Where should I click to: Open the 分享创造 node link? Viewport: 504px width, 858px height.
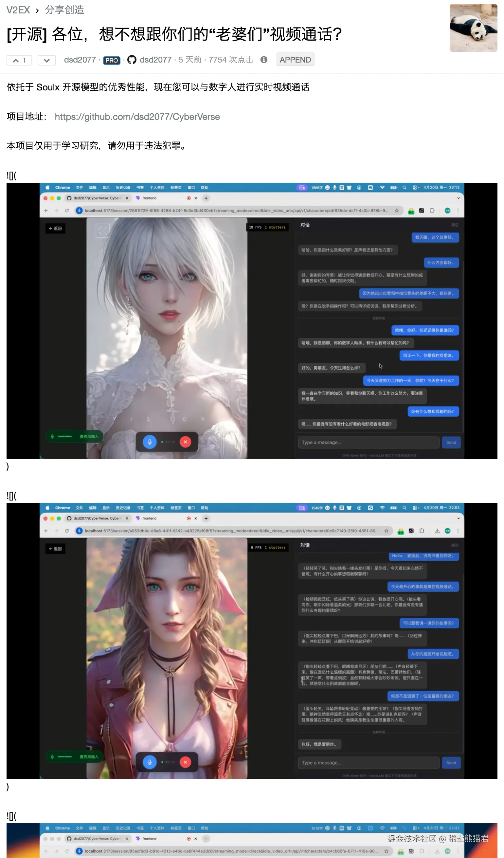point(64,10)
